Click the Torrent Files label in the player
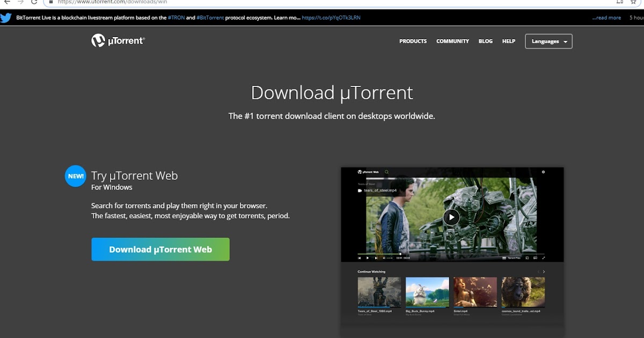Viewport: 644px width, 338px height. [x=514, y=258]
